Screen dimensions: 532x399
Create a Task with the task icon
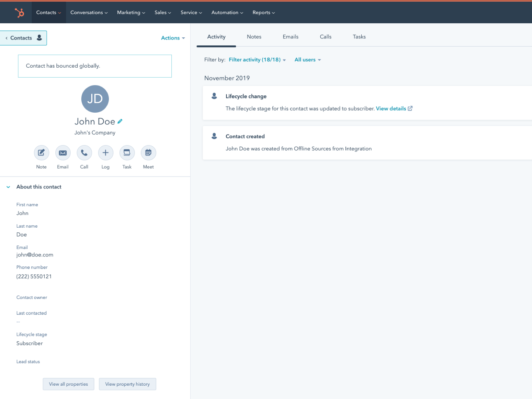coord(127,153)
